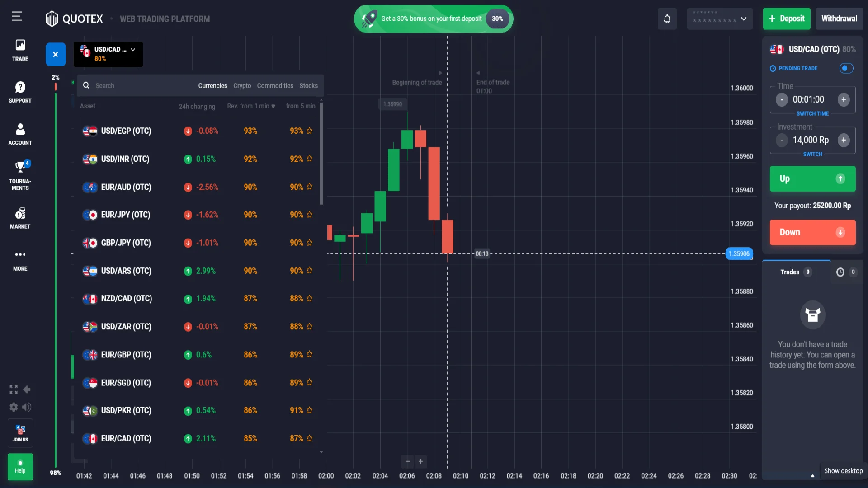Increase investment amount with plus button
Screen dimensions: 868x488
pos(843,140)
